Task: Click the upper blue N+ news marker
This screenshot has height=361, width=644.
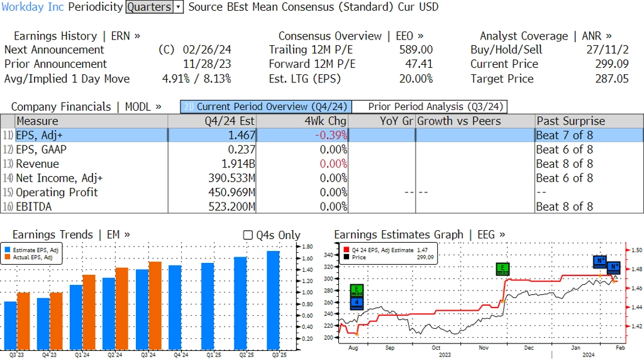Action: [x=600, y=261]
